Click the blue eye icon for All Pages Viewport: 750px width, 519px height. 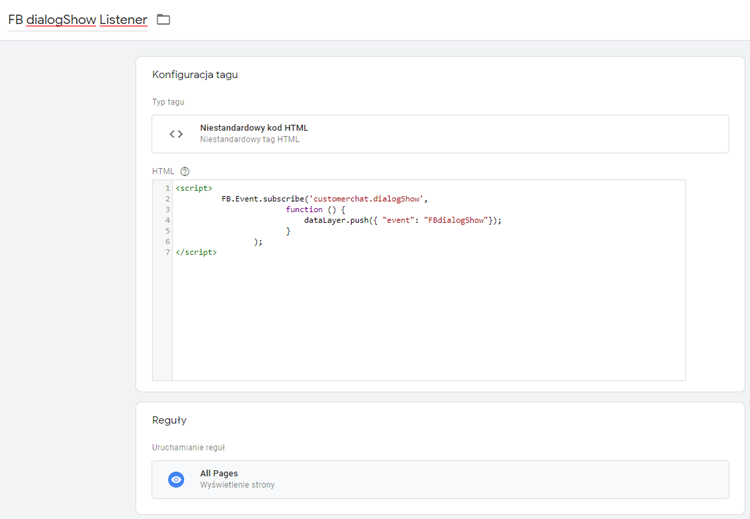(x=176, y=479)
